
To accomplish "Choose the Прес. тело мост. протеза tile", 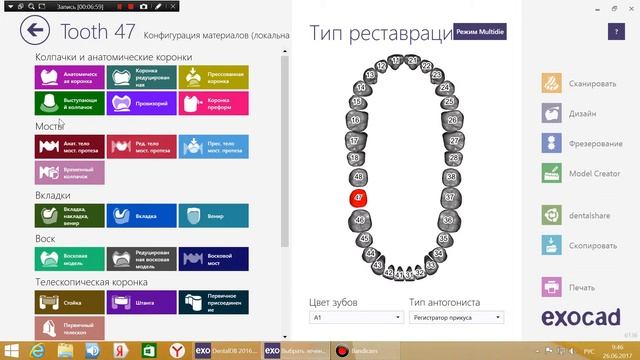I will click(213, 147).
